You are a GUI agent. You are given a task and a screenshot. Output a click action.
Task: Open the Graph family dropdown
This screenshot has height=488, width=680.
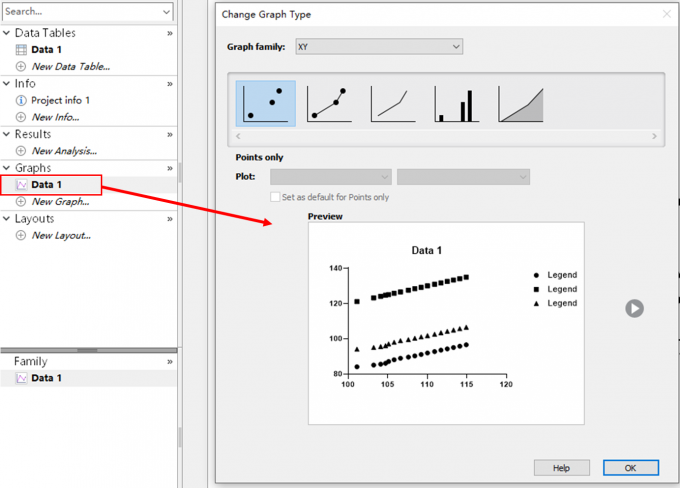coord(379,46)
